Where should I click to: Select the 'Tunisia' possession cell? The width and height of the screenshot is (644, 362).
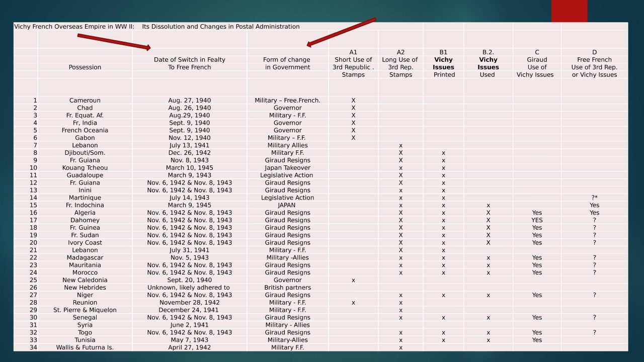coord(85,340)
